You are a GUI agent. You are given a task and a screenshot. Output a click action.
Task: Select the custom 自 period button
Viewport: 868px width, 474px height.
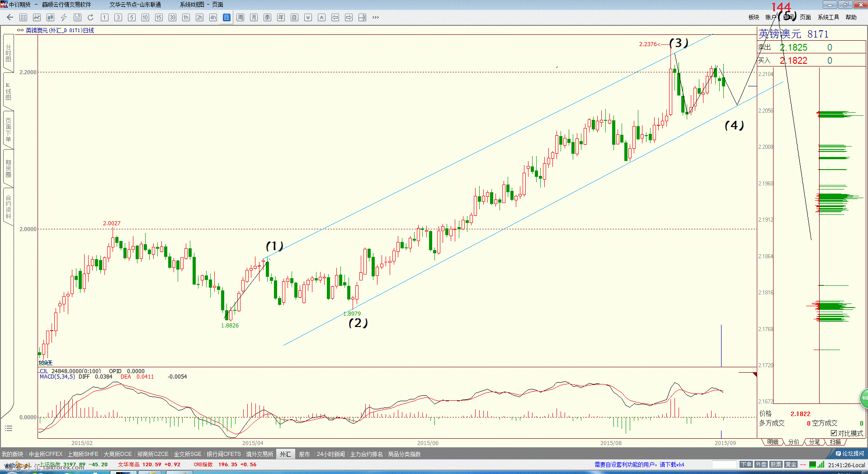click(294, 17)
